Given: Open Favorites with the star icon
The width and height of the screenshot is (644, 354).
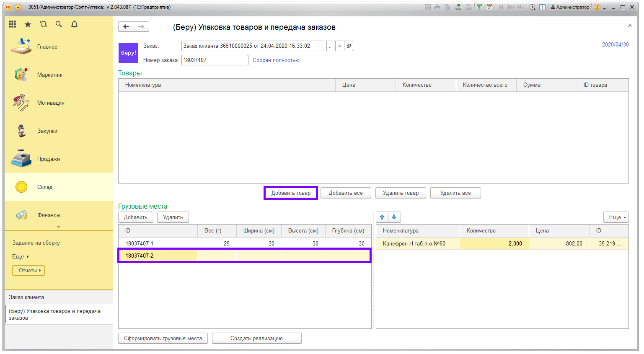Looking at the screenshot, I should [28, 24].
